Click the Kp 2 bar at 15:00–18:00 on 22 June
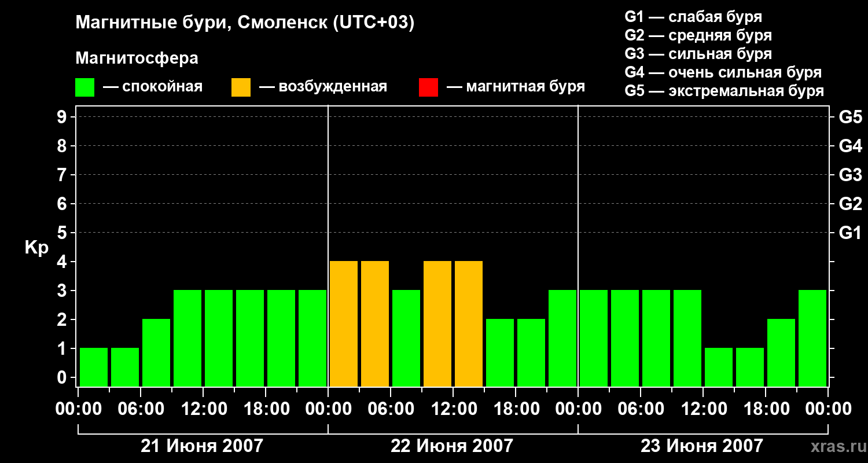The image size is (868, 463). pos(500,352)
